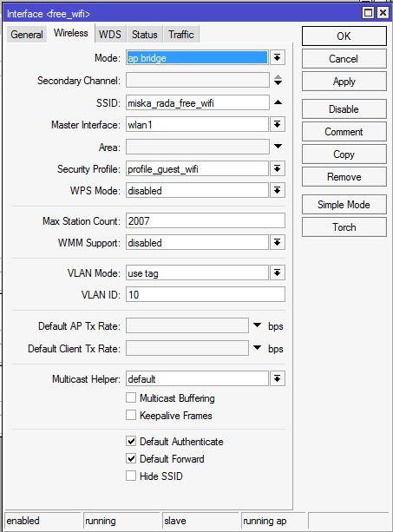
Task: Collapse the SSID field with up arrow
Action: tap(278, 102)
